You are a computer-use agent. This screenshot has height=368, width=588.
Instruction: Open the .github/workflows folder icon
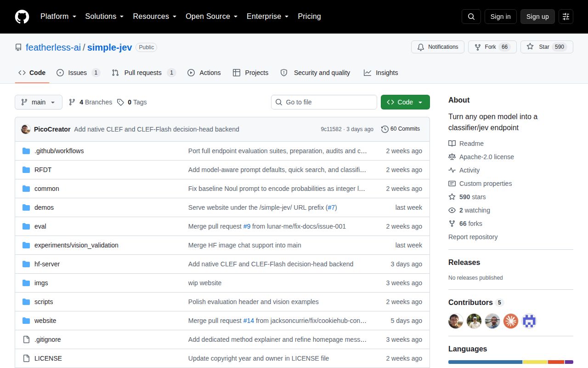tap(26, 151)
